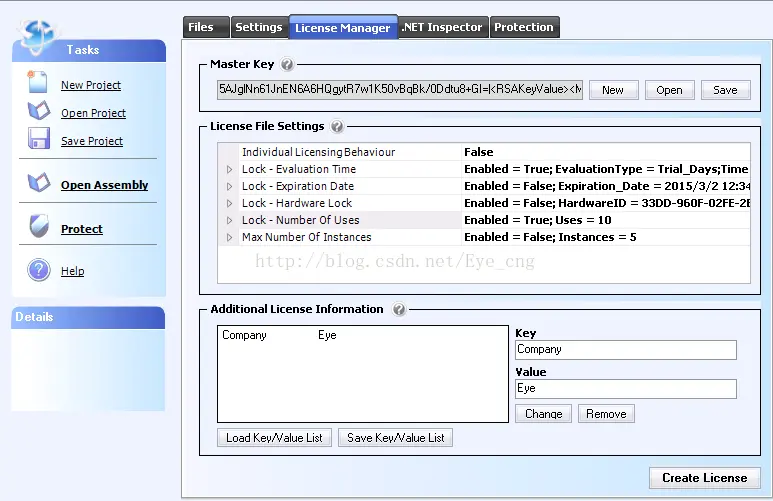Image resolution: width=773 pixels, height=501 pixels.
Task: Expand Lock - Hardware Lock row
Action: point(229,203)
